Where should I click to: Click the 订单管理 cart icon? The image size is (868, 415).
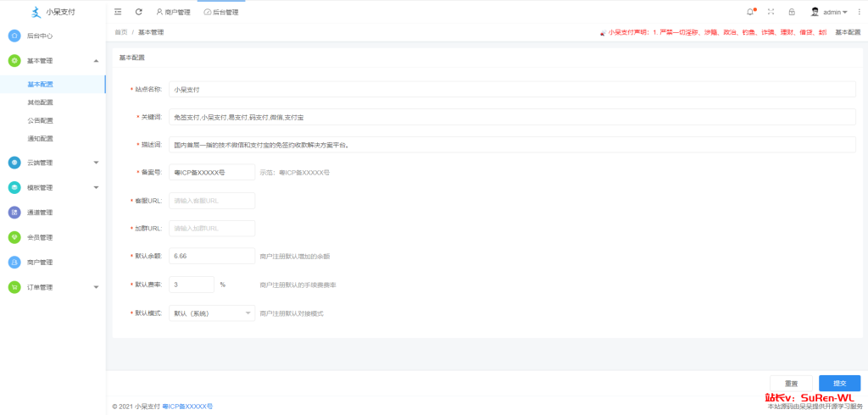pos(14,287)
